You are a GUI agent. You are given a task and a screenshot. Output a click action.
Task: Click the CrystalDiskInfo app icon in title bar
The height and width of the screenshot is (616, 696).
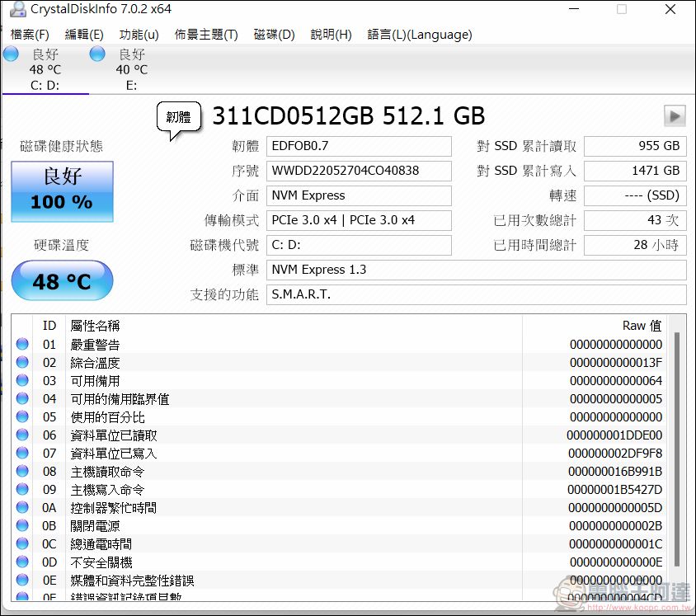click(x=16, y=10)
